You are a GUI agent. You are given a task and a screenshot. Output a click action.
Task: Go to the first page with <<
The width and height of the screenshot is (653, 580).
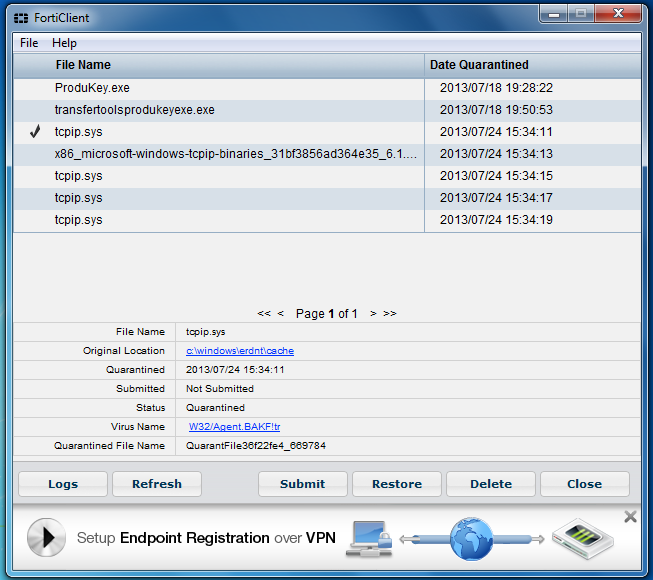(x=264, y=314)
